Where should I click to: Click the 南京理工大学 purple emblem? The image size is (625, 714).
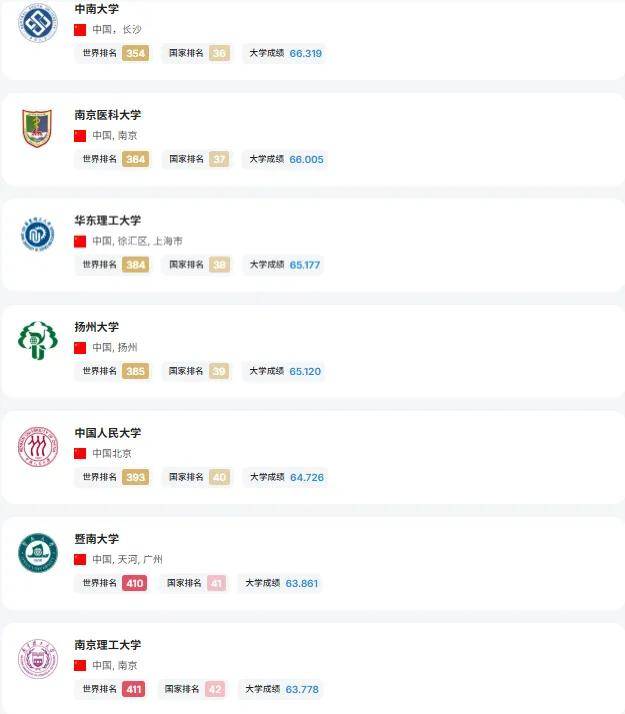point(38,659)
